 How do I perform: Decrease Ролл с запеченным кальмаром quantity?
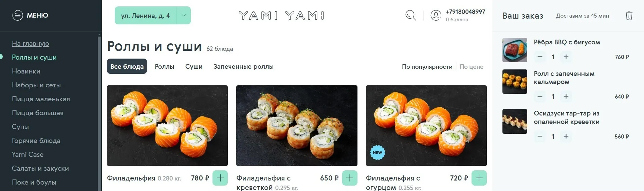(x=540, y=97)
